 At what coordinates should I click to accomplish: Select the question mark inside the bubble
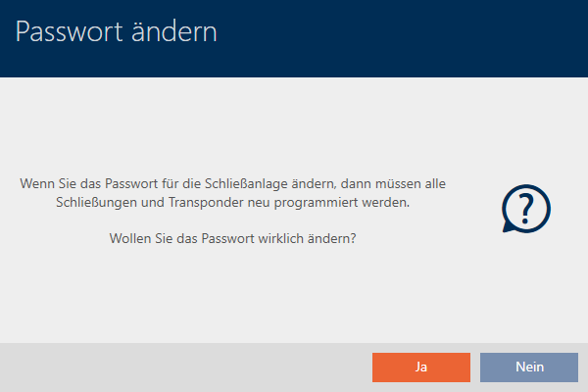coord(525,207)
